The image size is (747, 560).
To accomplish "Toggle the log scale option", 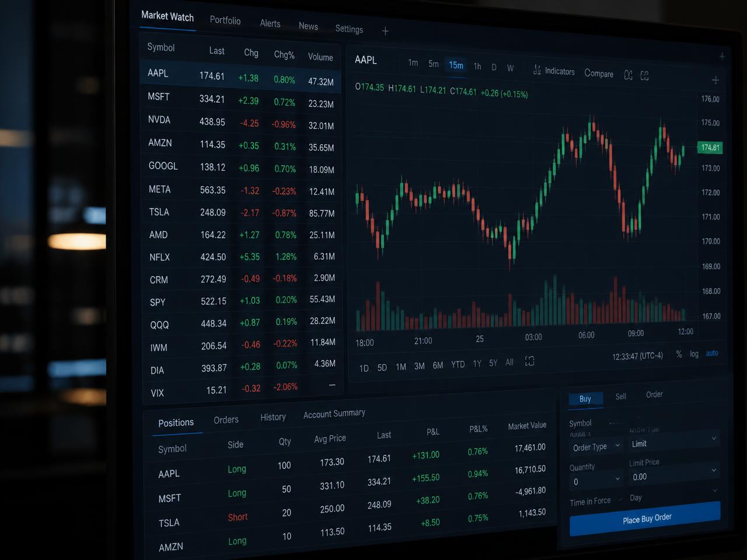I will tap(694, 354).
